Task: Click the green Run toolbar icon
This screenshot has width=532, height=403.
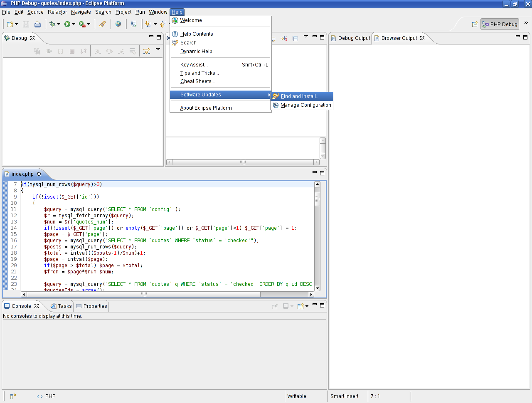Action: click(x=67, y=24)
